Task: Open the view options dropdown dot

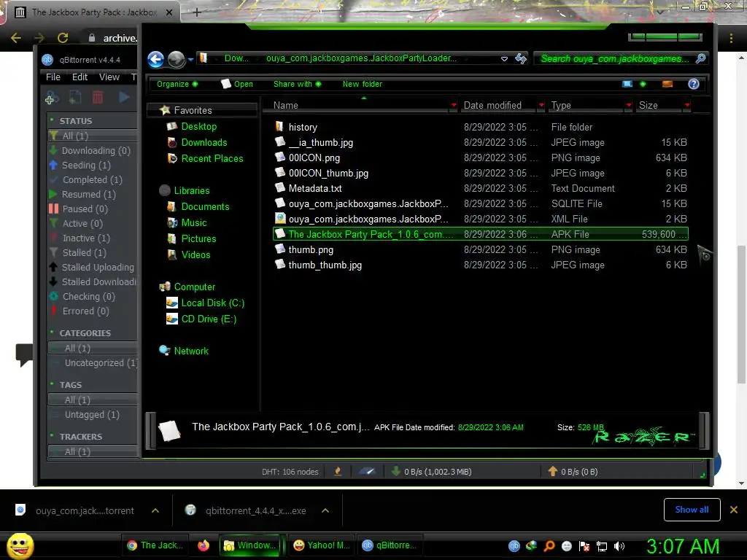Action: 643,84
